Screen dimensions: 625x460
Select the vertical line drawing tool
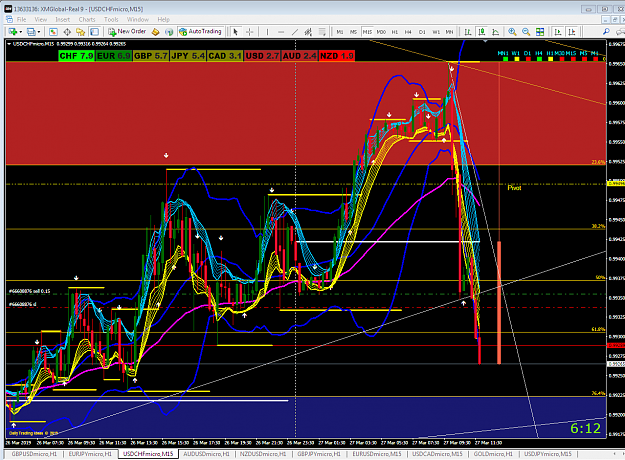[x=267, y=31]
